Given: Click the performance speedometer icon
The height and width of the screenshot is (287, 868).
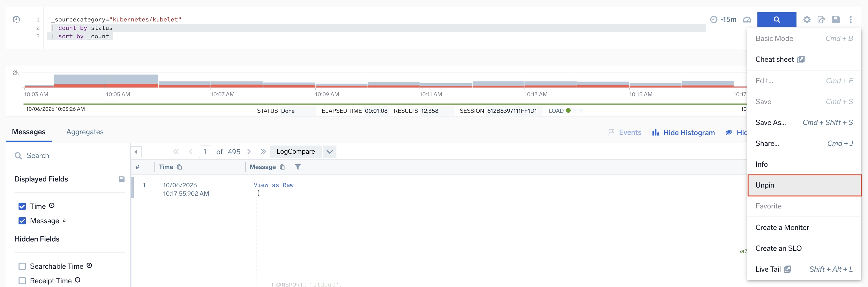Looking at the screenshot, I should point(747,19).
